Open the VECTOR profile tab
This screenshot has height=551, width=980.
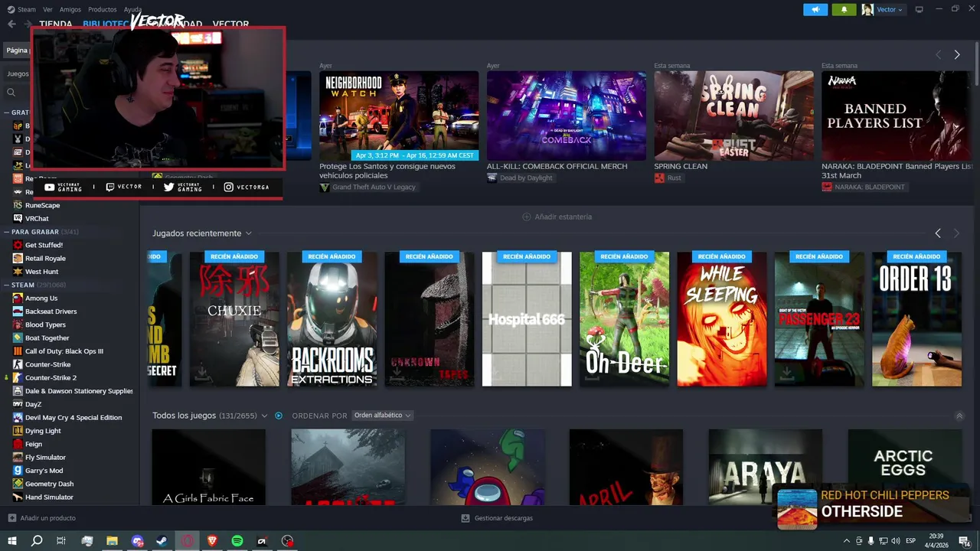pos(230,24)
